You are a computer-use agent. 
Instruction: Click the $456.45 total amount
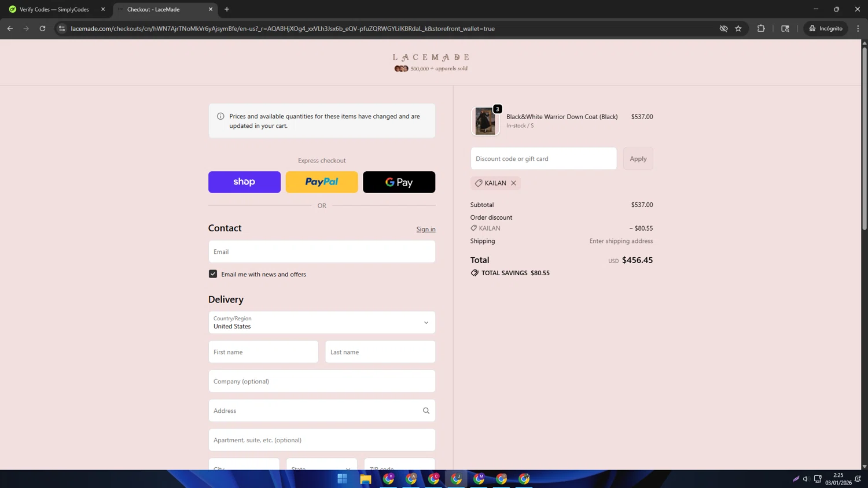(637, 260)
